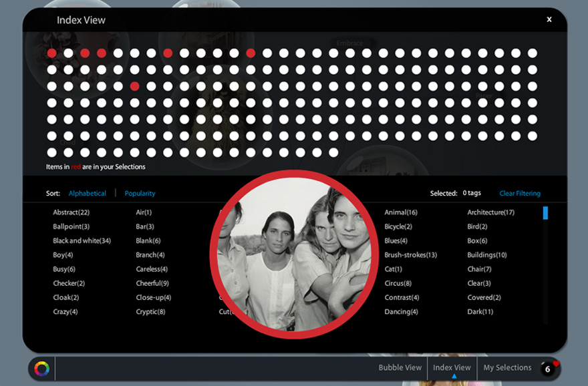Select the Animal(16) tag

pos(400,212)
